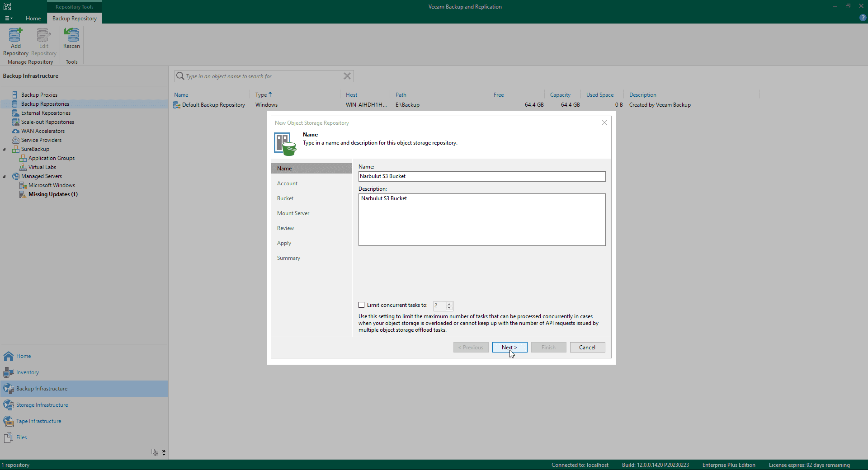Cancel the New Object Storage Repository wizard
Viewport: 868px width, 470px height.
pos(587,348)
